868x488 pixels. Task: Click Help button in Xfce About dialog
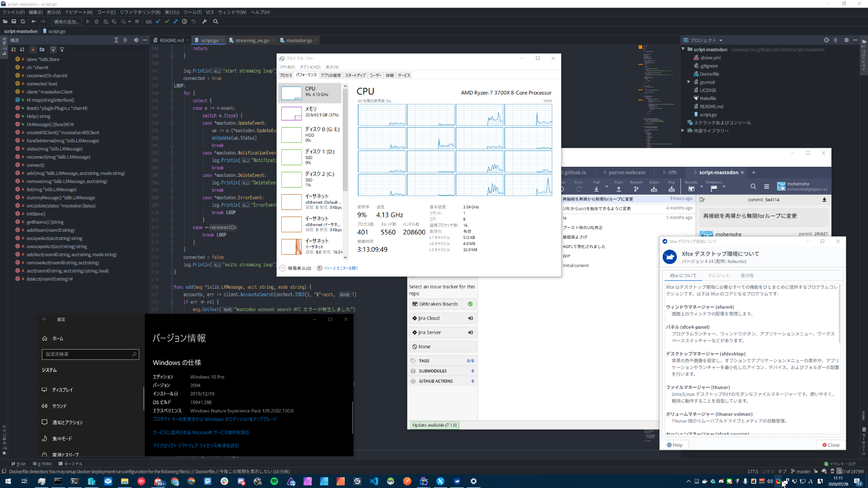pyautogui.click(x=675, y=445)
